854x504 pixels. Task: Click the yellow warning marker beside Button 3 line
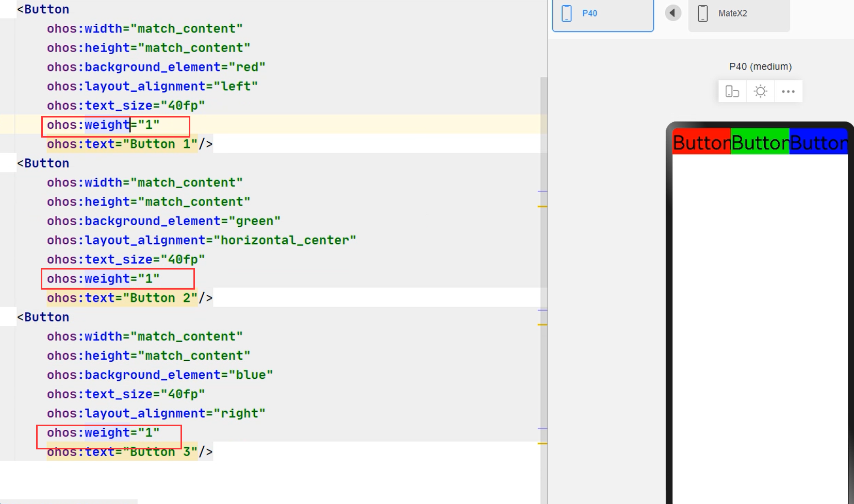(542, 443)
